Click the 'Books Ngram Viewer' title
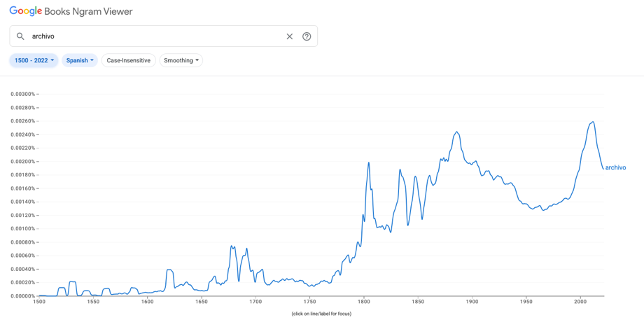This screenshot has height=334, width=644. (x=88, y=11)
